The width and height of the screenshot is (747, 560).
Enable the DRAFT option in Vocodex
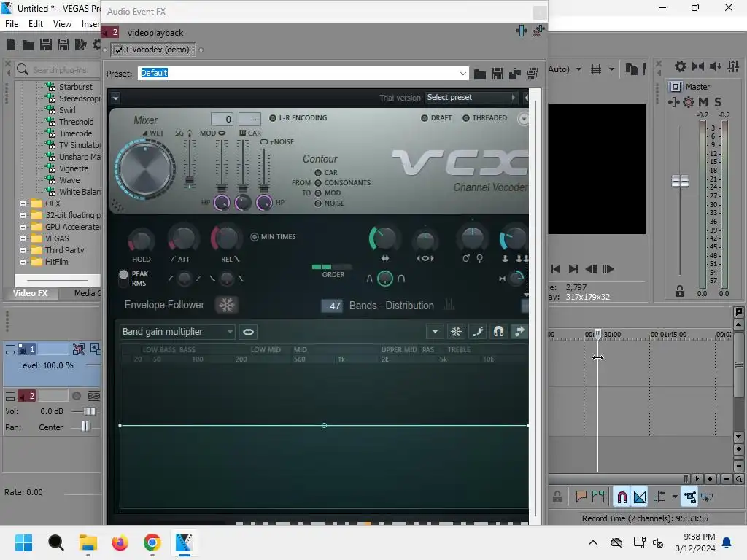pyautogui.click(x=425, y=118)
